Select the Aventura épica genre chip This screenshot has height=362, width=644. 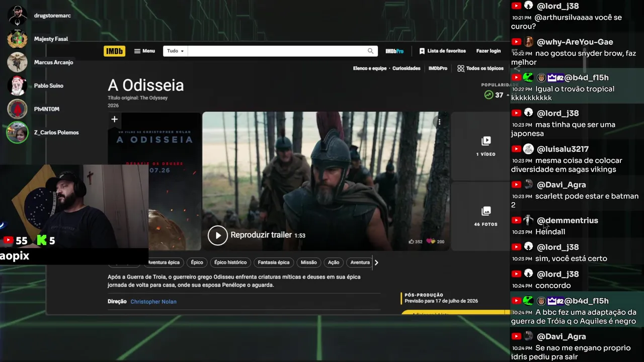[x=164, y=262]
